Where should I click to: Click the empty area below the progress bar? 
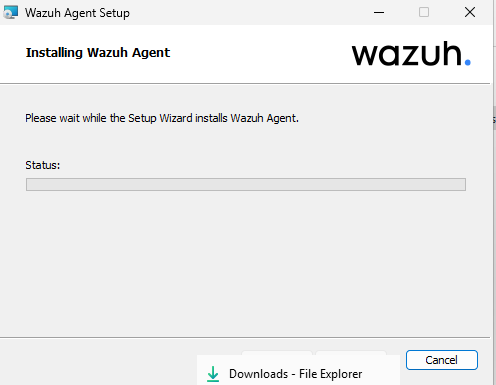246,263
